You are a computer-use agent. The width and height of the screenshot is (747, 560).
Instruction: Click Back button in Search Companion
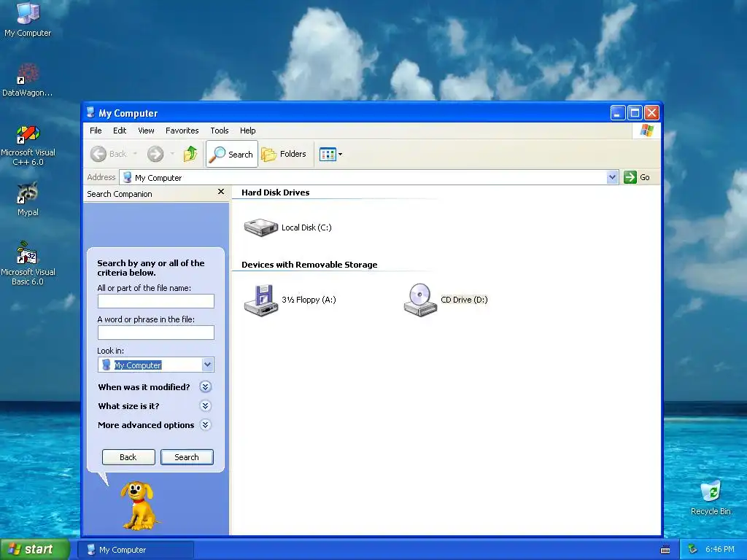(128, 457)
